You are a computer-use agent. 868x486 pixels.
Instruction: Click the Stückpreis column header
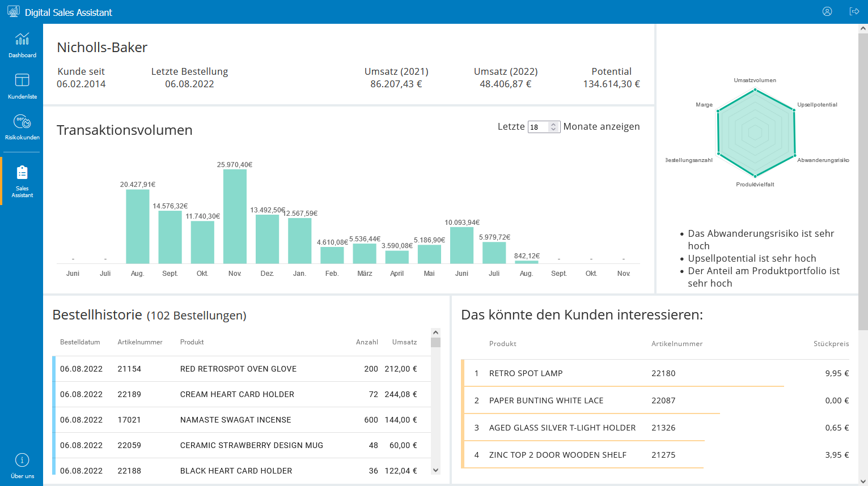pyautogui.click(x=831, y=344)
